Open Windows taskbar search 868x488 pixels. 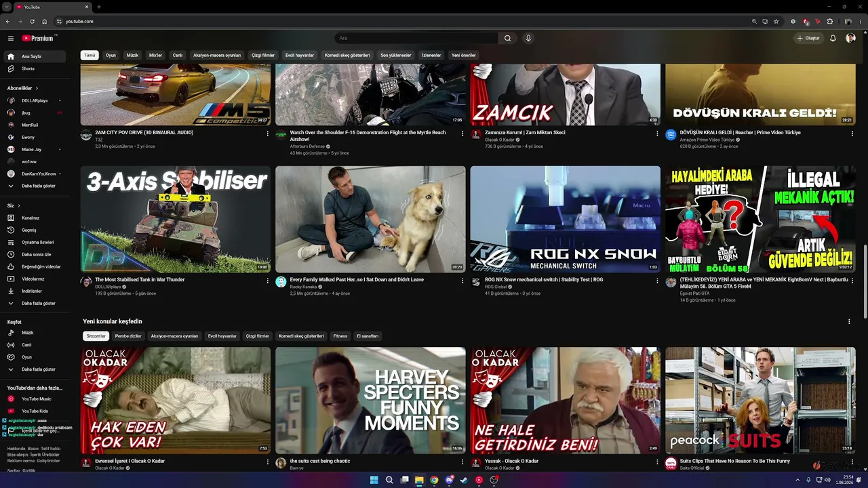point(389,480)
